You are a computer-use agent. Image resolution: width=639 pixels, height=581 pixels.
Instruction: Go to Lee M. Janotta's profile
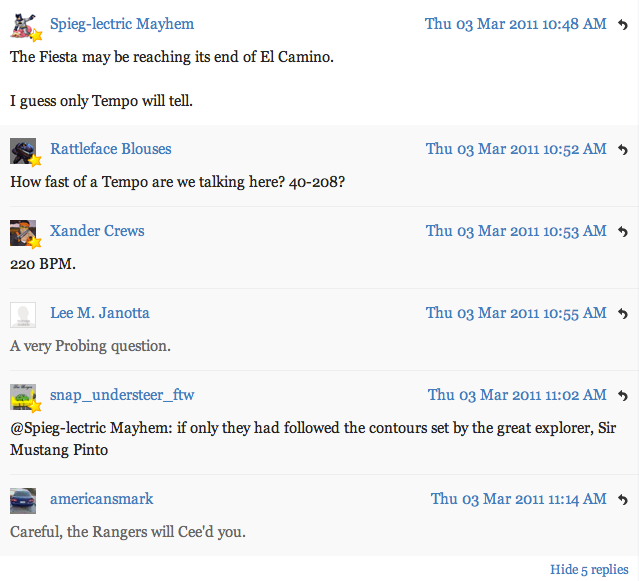tap(100, 313)
